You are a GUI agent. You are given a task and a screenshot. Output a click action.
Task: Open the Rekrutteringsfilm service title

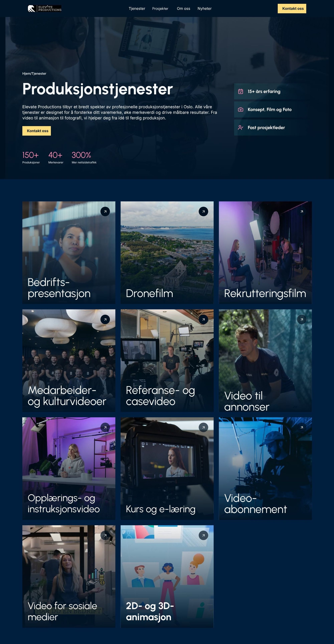pos(265,294)
